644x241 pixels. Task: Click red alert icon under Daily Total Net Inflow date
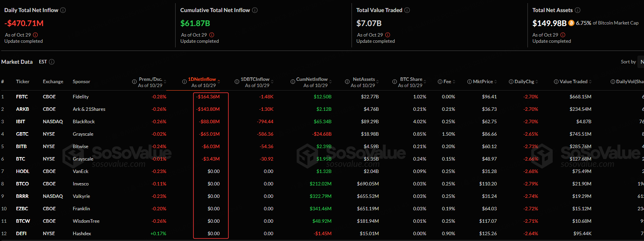pyautogui.click(x=35, y=35)
